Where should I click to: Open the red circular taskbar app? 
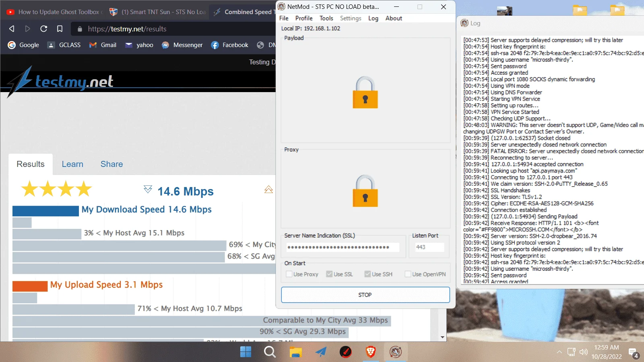345,352
